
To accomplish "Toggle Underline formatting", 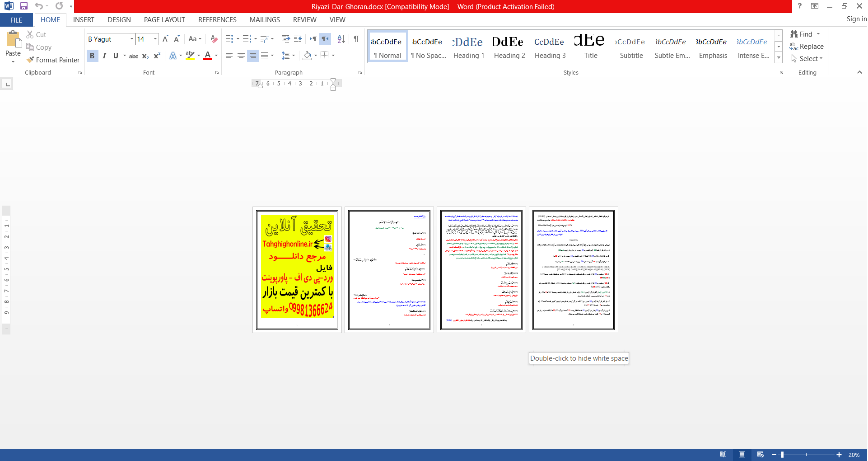I will [116, 56].
